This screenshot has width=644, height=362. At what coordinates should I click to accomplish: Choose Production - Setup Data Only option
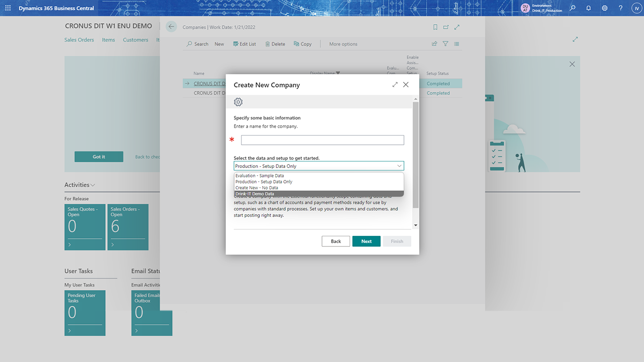point(319,182)
